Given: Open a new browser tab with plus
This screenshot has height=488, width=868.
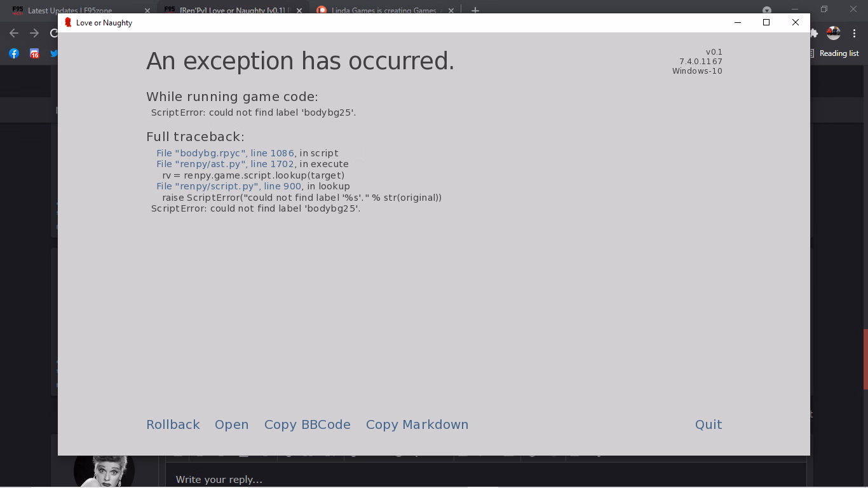Looking at the screenshot, I should (475, 11).
